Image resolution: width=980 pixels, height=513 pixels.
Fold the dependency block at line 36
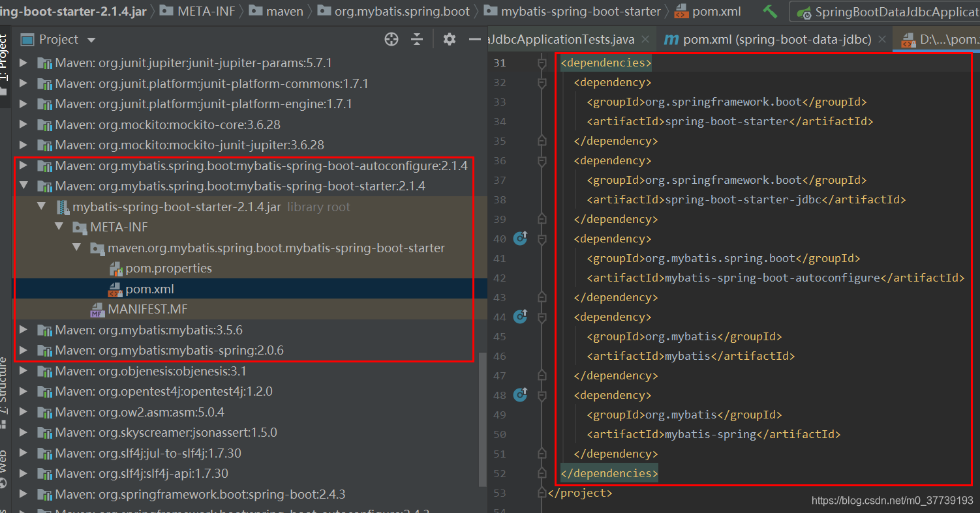click(x=542, y=161)
